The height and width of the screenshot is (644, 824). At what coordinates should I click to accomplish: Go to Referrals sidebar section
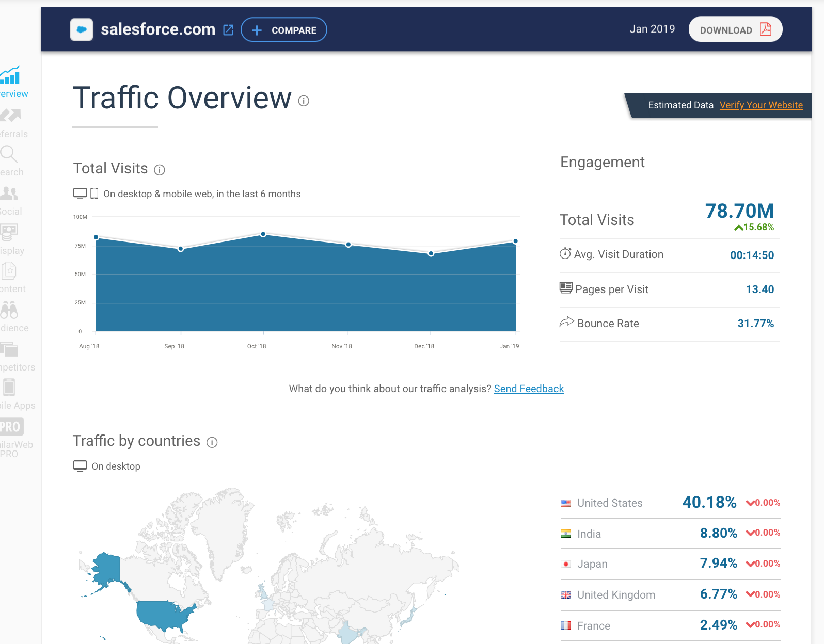(13, 123)
